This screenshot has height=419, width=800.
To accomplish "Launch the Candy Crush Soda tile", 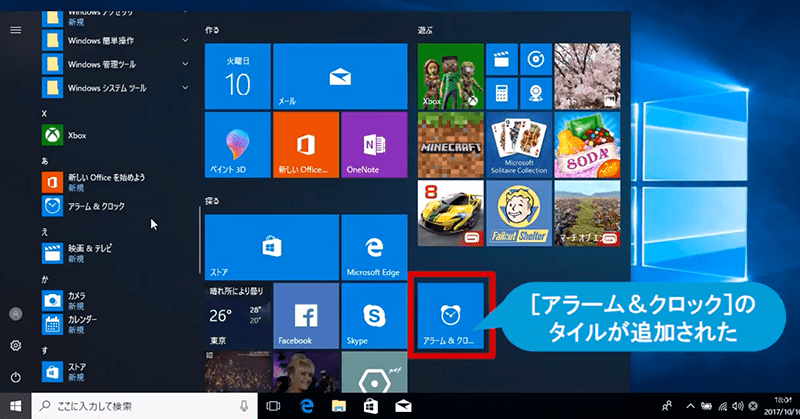I will click(x=587, y=145).
